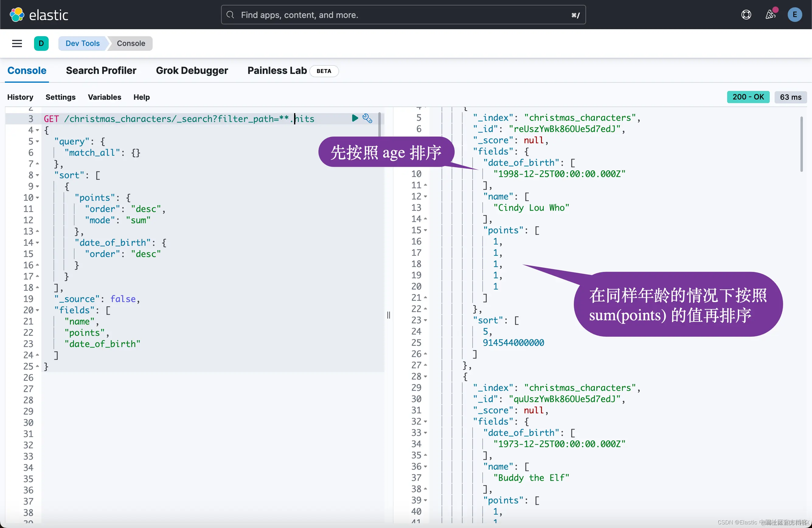The height and width of the screenshot is (528, 812).
Task: Open the E user profile avatar
Action: 794,15
